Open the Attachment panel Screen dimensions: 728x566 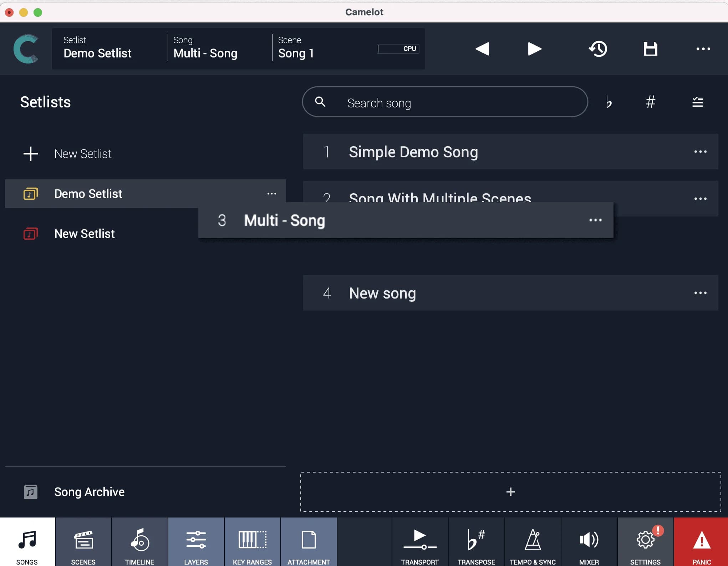click(309, 542)
